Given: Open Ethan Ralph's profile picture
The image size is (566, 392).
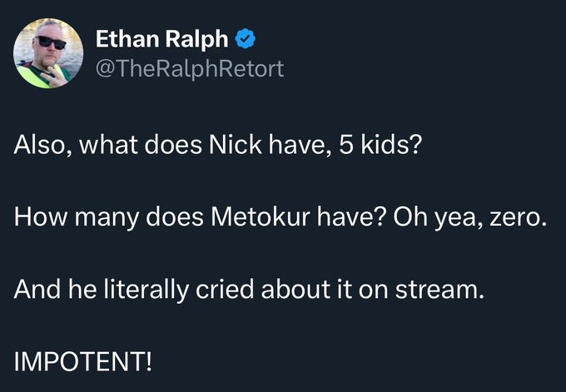Looking at the screenshot, I should pyautogui.click(x=48, y=52).
